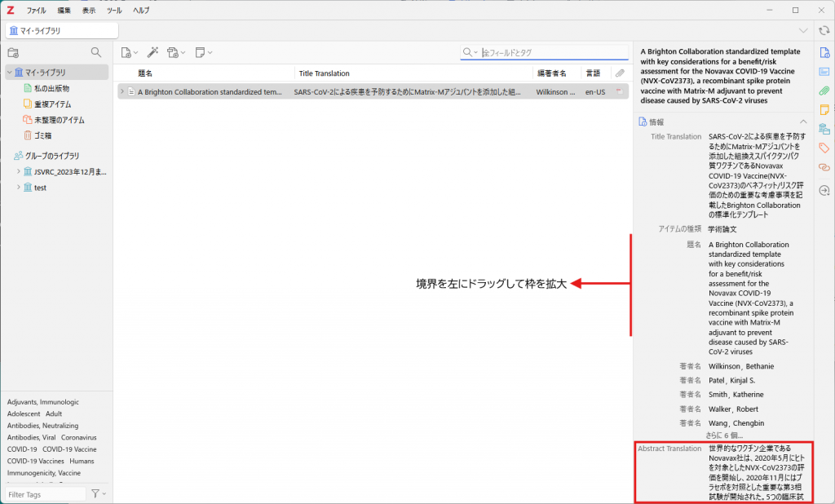Click the New Note toolbar icon
This screenshot has height=504, width=835.
pyautogui.click(x=203, y=52)
